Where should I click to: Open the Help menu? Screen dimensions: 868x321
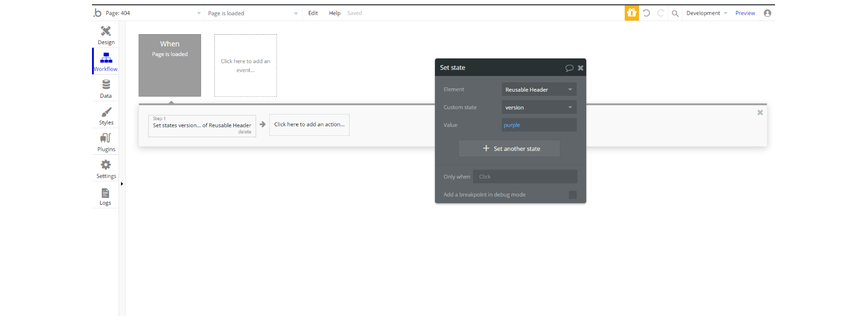(x=335, y=13)
